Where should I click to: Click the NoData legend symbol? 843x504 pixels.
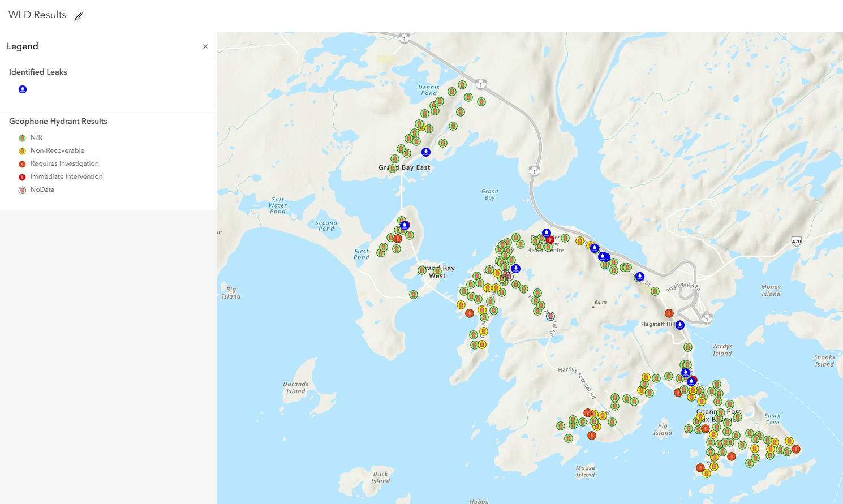coord(23,190)
